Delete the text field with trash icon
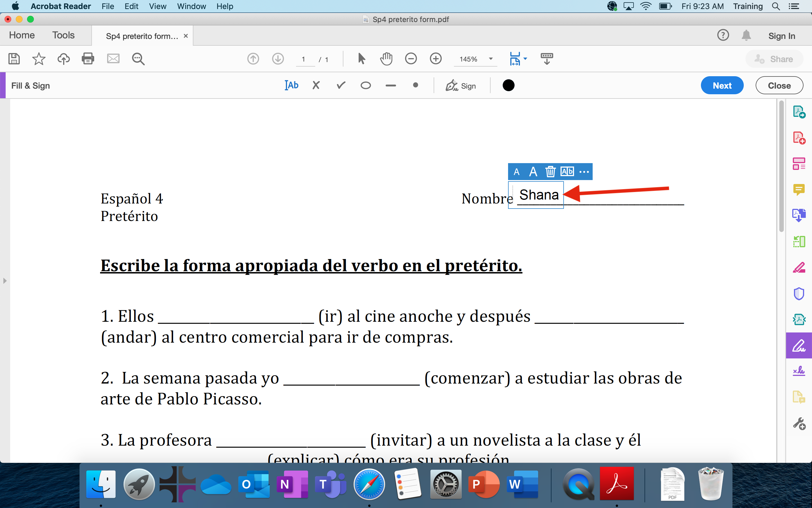Image resolution: width=812 pixels, height=508 pixels. click(550, 172)
